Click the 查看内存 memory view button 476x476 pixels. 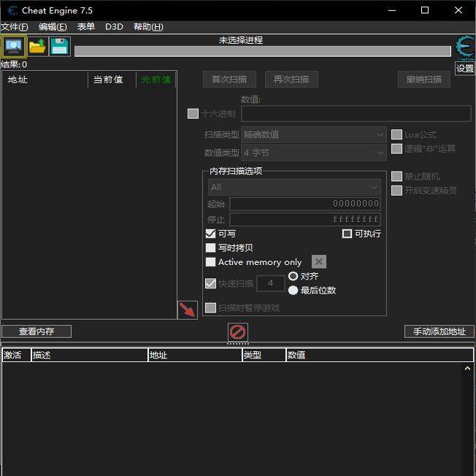click(x=37, y=331)
